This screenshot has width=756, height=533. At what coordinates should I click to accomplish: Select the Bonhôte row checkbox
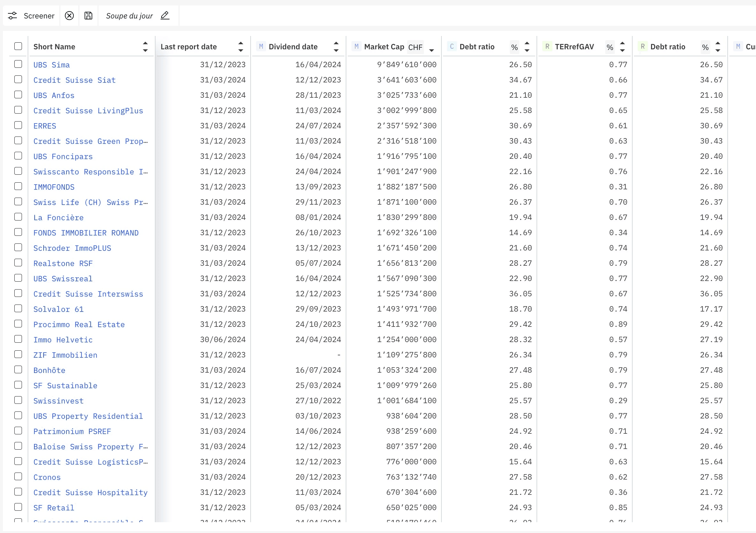(18, 370)
